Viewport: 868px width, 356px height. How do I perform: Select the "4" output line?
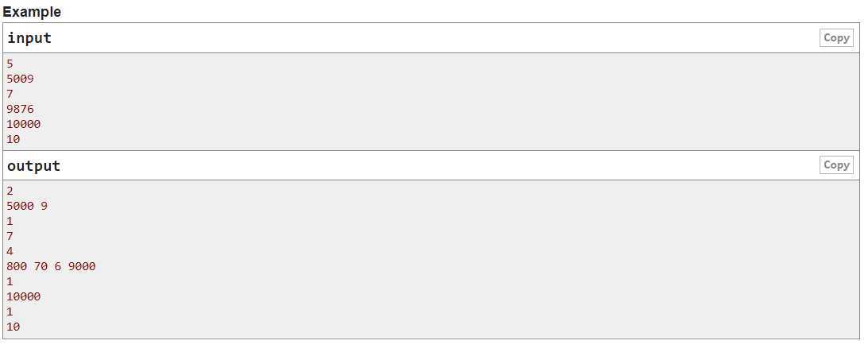(x=10, y=251)
